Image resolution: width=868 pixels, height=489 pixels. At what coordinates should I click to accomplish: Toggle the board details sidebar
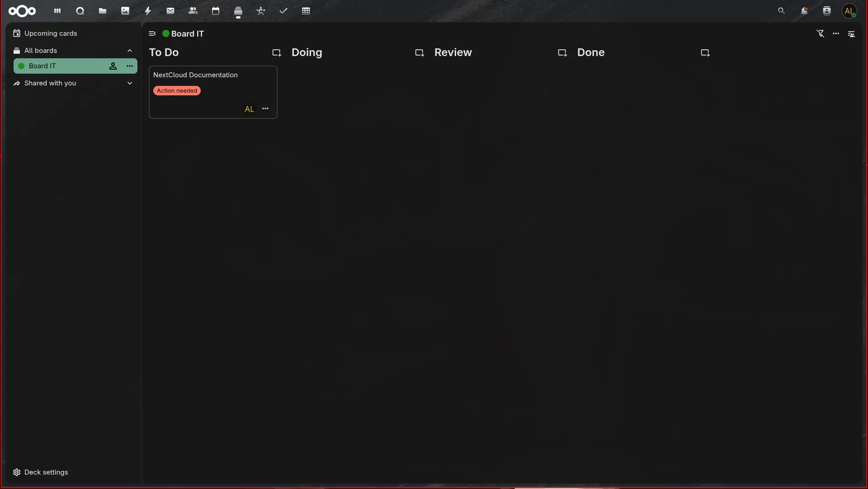(x=851, y=34)
